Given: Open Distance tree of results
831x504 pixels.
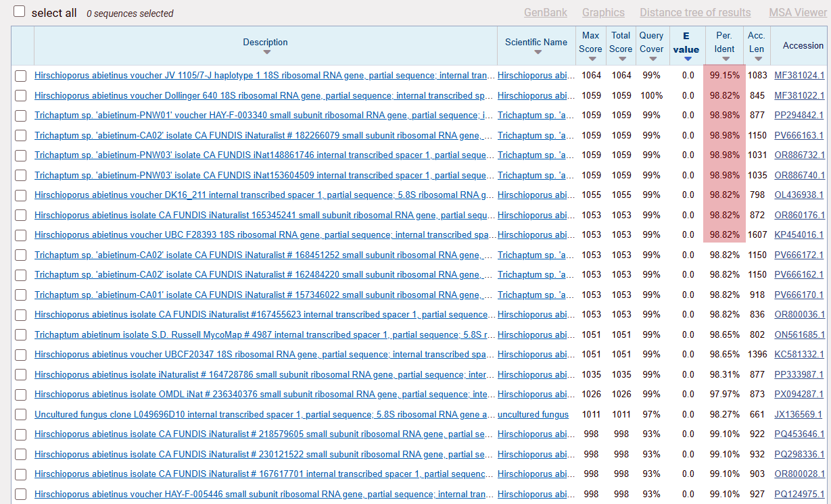Looking at the screenshot, I should click(695, 13).
